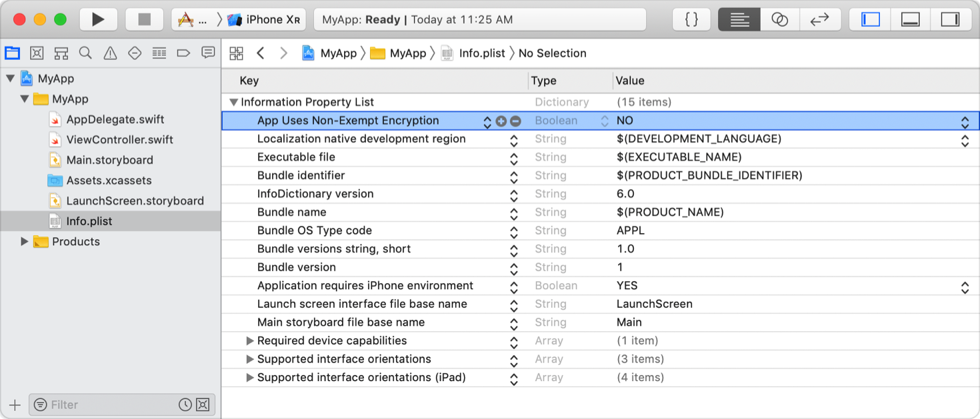Viewport: 980px width, 419px height.
Task: Switch to the Assistant editor
Action: point(779,19)
